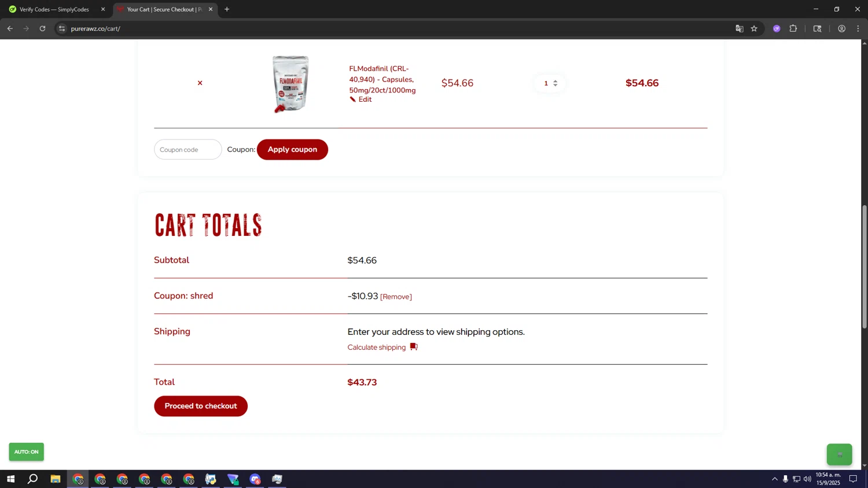Open network settings tray icon
The height and width of the screenshot is (488, 868).
(796, 479)
